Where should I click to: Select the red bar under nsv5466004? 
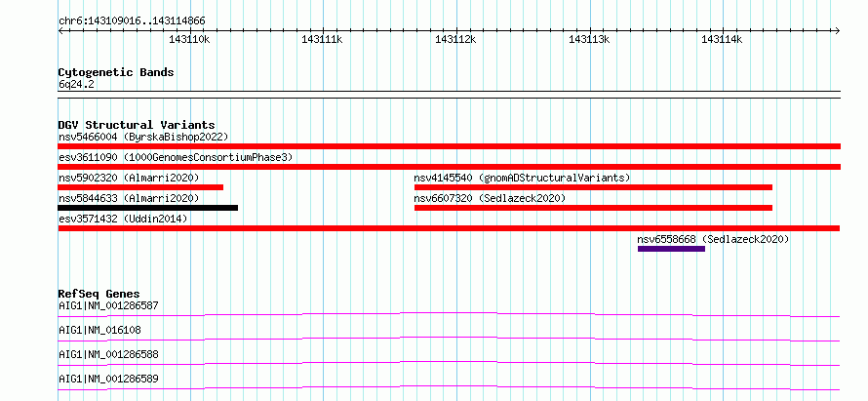450,146
